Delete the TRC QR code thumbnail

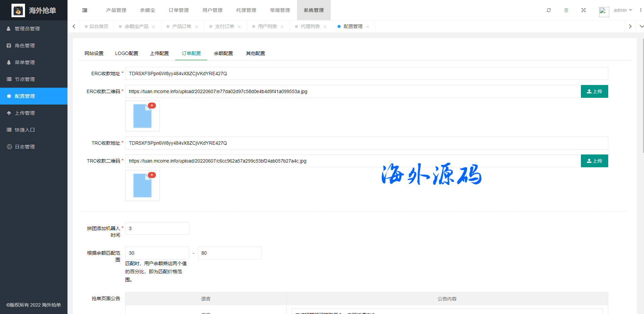pos(152,175)
